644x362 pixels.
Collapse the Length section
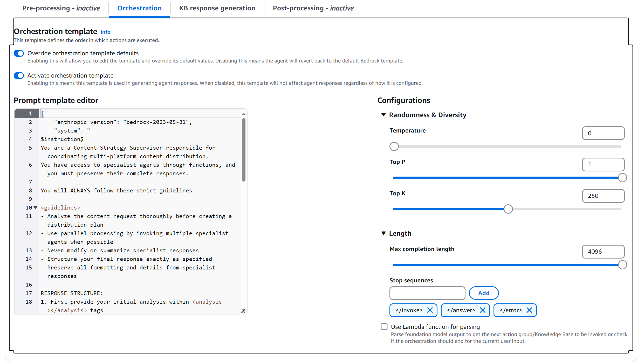(x=383, y=233)
